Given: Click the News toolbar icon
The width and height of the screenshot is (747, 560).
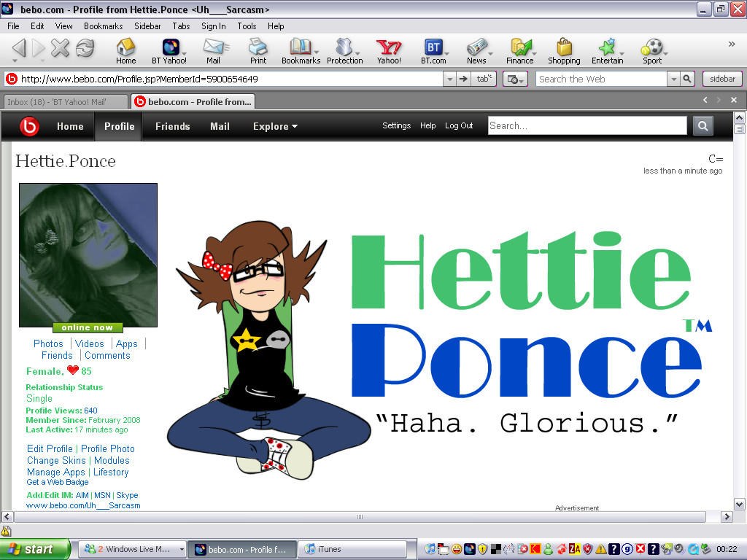Looking at the screenshot, I should (x=476, y=51).
